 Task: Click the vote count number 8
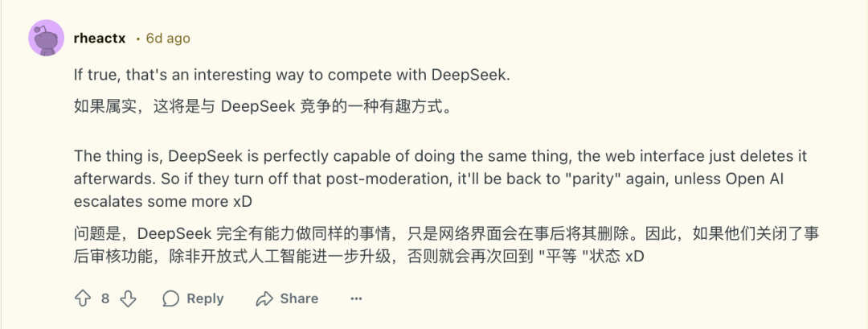105,298
